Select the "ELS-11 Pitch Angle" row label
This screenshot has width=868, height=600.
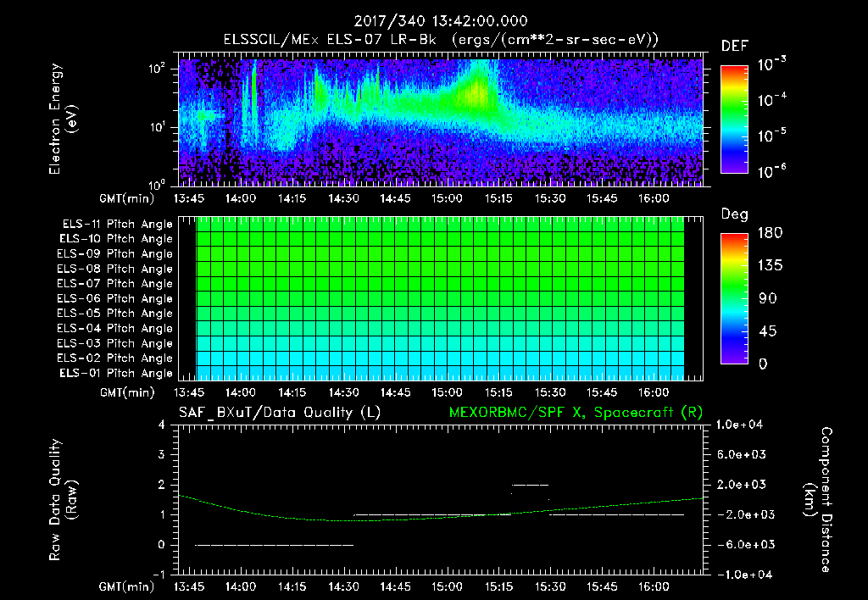point(117,225)
